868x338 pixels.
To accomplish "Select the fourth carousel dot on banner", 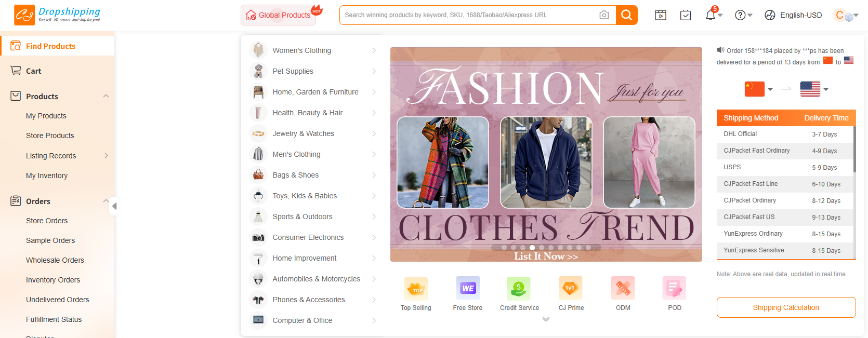I will 532,248.
